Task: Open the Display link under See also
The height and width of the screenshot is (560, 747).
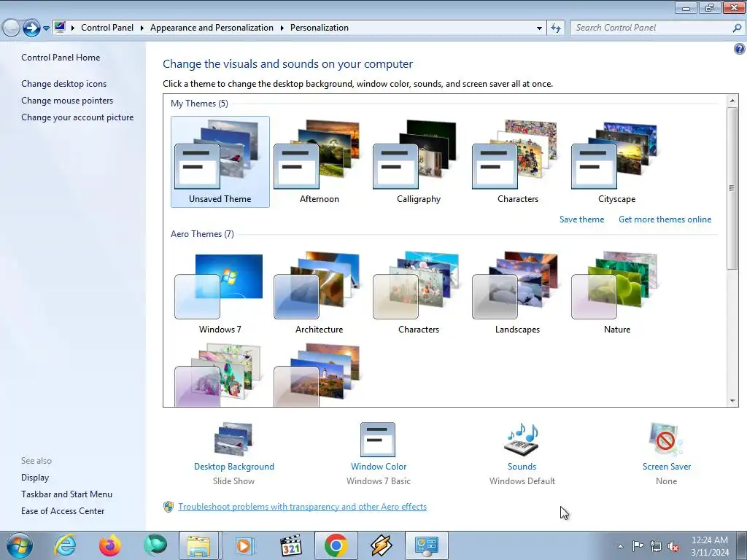Action: (35, 477)
